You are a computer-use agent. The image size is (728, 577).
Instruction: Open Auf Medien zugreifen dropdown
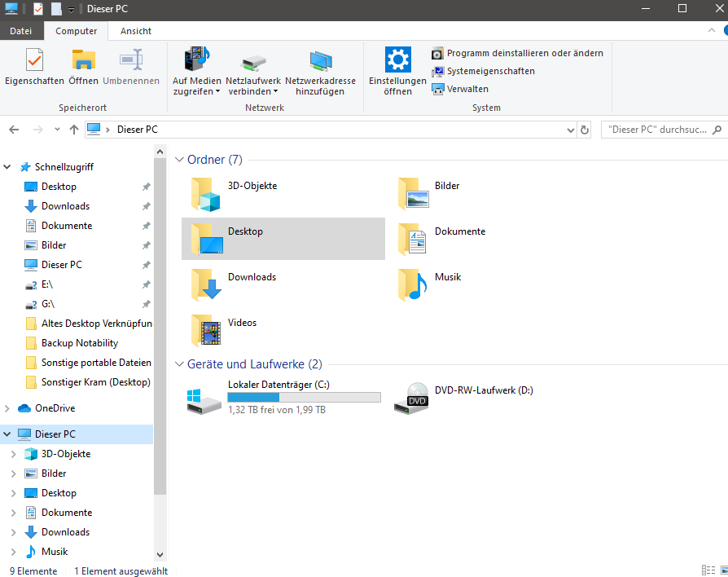(197, 71)
